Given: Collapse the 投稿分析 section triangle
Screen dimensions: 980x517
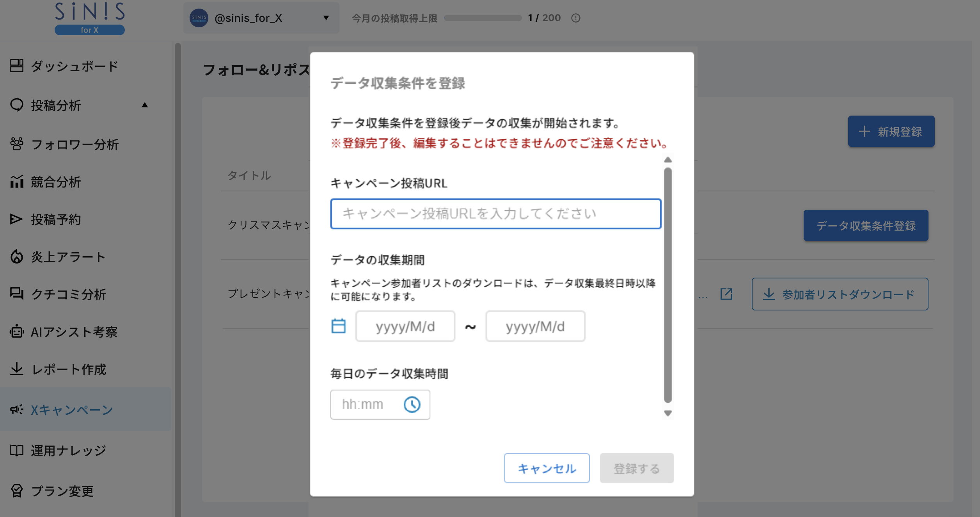Looking at the screenshot, I should click(145, 105).
